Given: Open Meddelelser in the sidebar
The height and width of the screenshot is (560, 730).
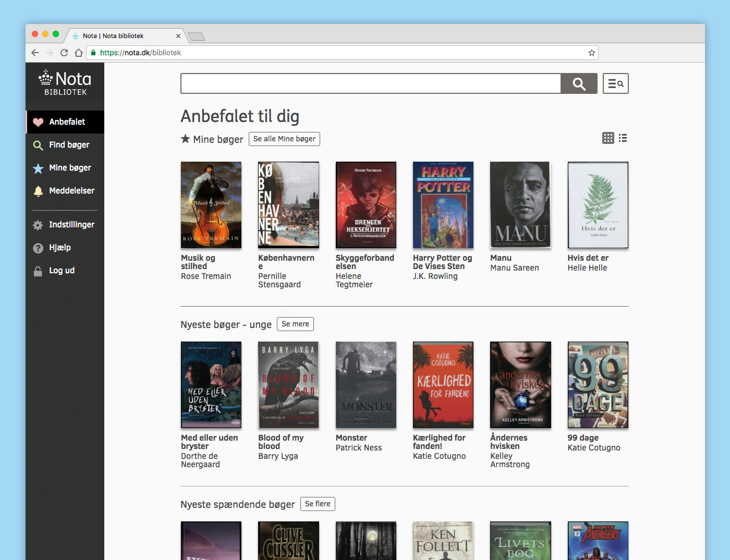Looking at the screenshot, I should click(x=65, y=191).
